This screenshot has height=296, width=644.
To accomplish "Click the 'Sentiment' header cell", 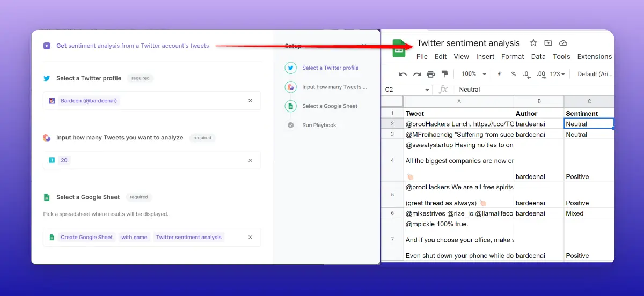I will click(589, 113).
